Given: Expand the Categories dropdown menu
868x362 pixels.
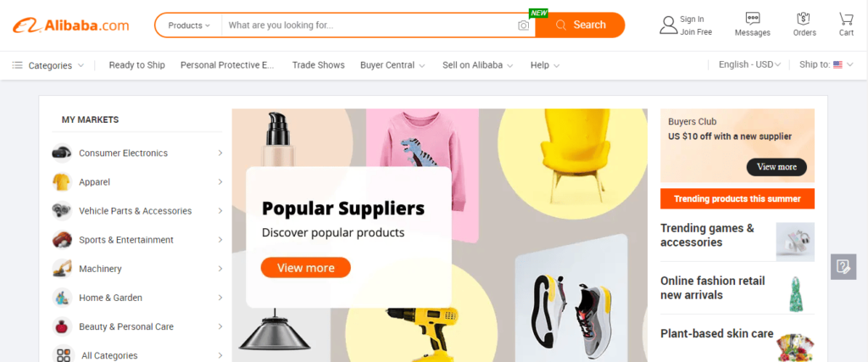Looking at the screenshot, I should click(x=48, y=65).
